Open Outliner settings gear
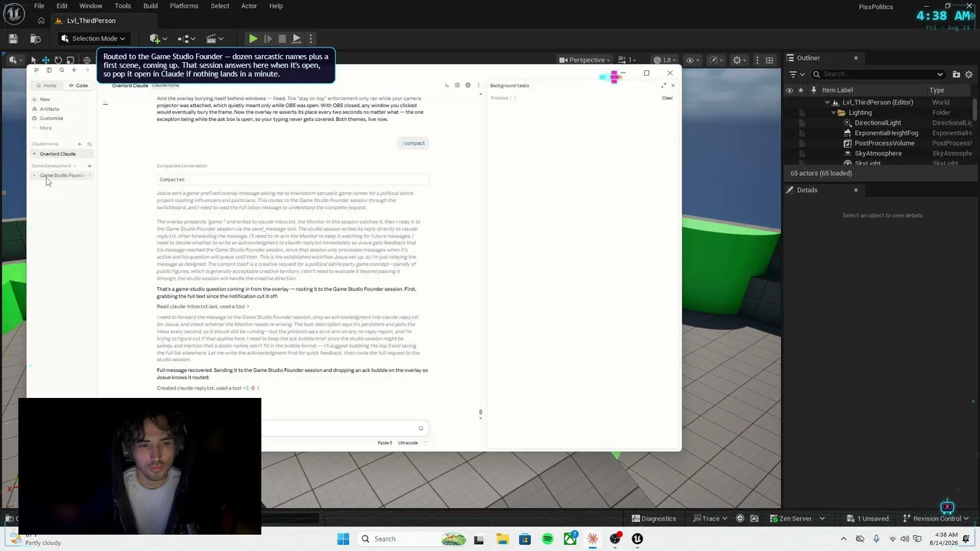 (x=969, y=74)
